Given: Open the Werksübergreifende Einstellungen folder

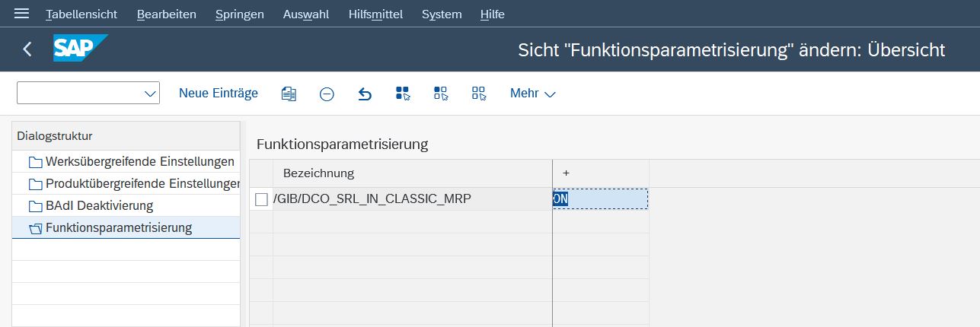Looking at the screenshot, I should pyautogui.click(x=139, y=162).
